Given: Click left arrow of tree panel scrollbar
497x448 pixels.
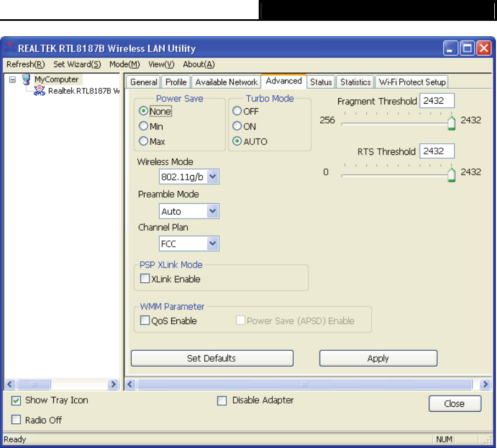Looking at the screenshot, I should pyautogui.click(x=9, y=384).
